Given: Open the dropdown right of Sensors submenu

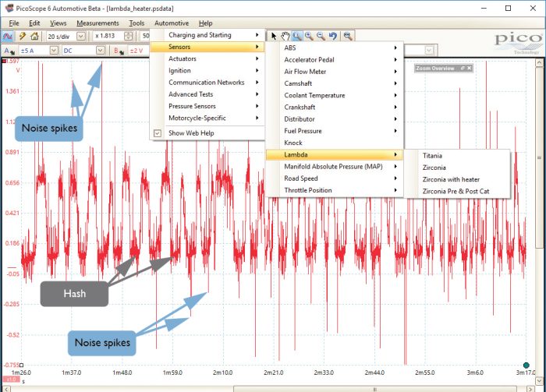Looking at the screenshot, I should (429, 51).
